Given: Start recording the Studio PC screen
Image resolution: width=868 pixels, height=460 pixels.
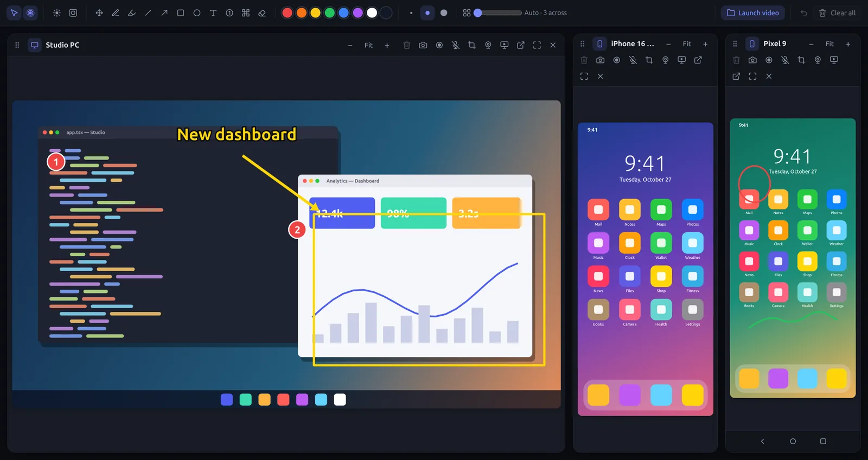Looking at the screenshot, I should tap(439, 45).
